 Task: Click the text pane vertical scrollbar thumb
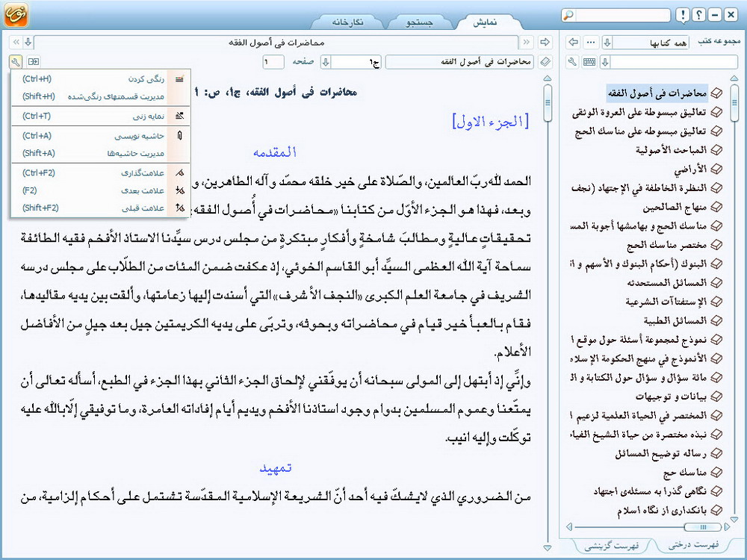click(x=548, y=103)
